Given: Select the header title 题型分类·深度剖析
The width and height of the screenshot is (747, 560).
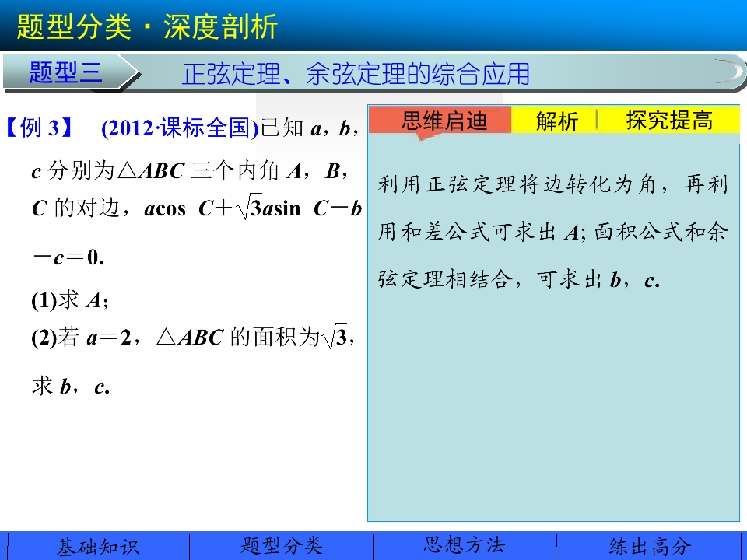Looking at the screenshot, I should (147, 26).
